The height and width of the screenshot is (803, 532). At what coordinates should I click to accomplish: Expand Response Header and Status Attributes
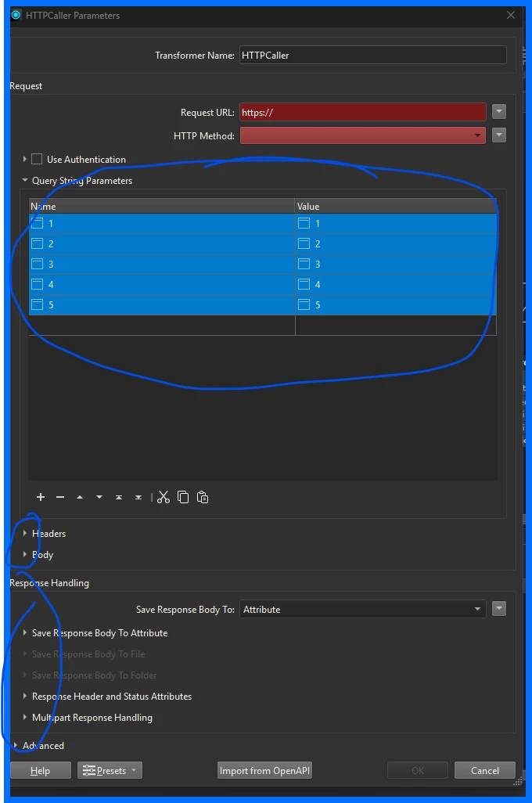(x=24, y=696)
